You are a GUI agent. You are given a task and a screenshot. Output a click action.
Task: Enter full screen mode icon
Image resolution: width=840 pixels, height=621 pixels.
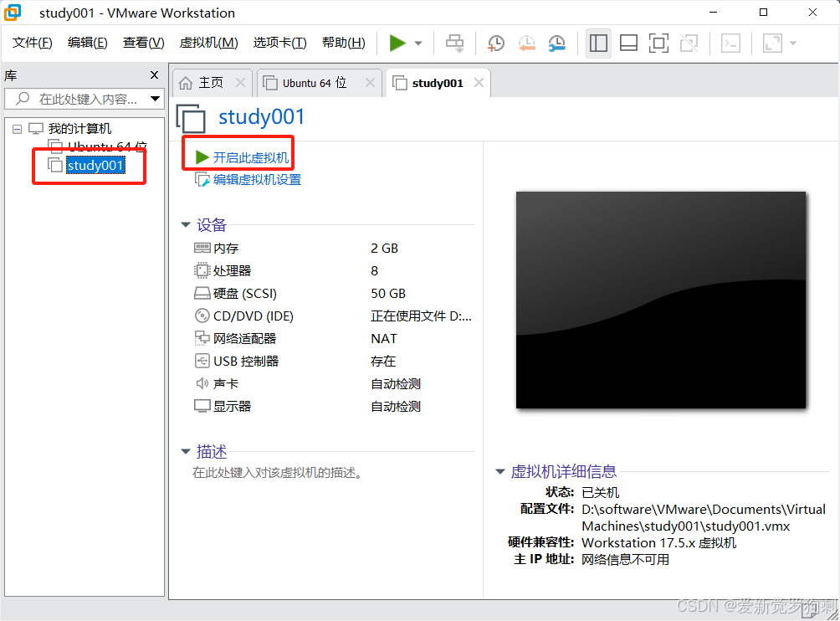click(x=658, y=43)
